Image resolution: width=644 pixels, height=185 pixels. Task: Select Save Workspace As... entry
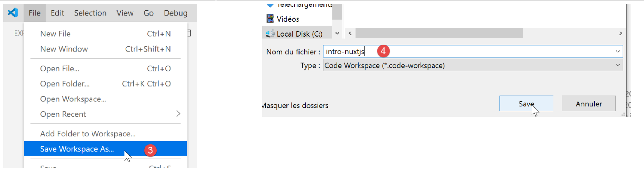pos(77,149)
